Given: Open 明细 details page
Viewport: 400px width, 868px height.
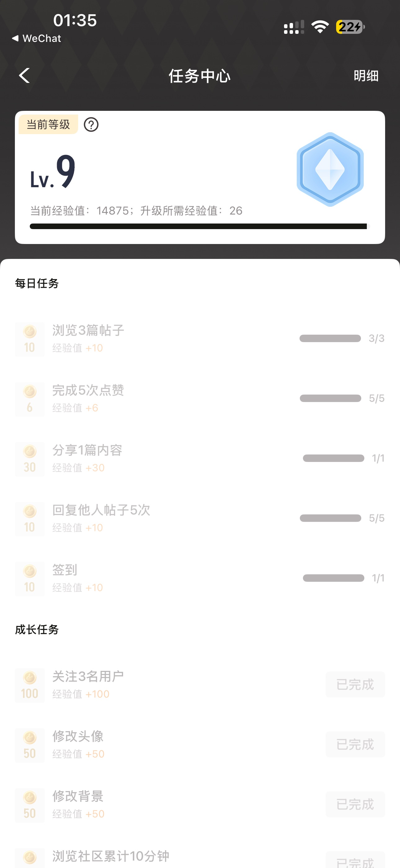Looking at the screenshot, I should click(x=366, y=76).
